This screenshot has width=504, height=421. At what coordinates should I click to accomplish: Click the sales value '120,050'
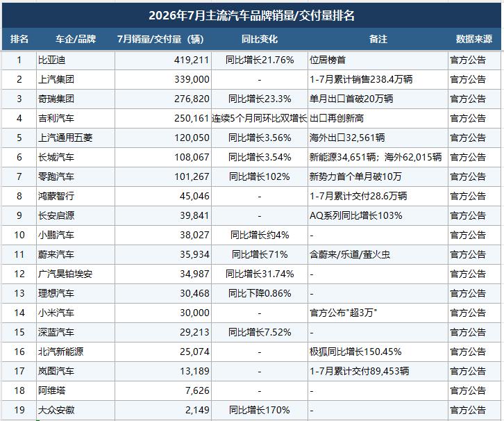[192, 138]
